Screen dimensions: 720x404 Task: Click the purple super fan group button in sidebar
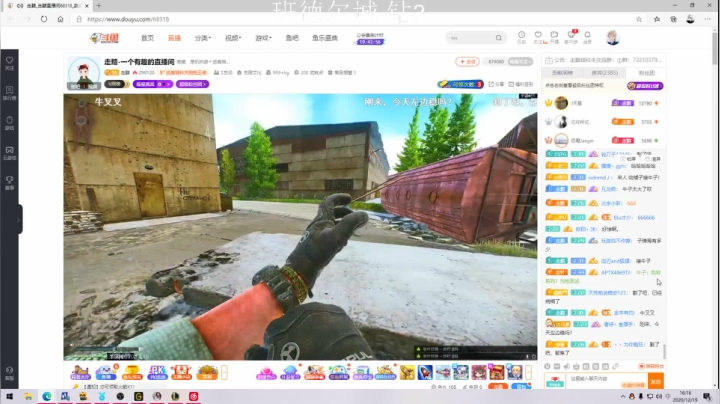[645, 86]
